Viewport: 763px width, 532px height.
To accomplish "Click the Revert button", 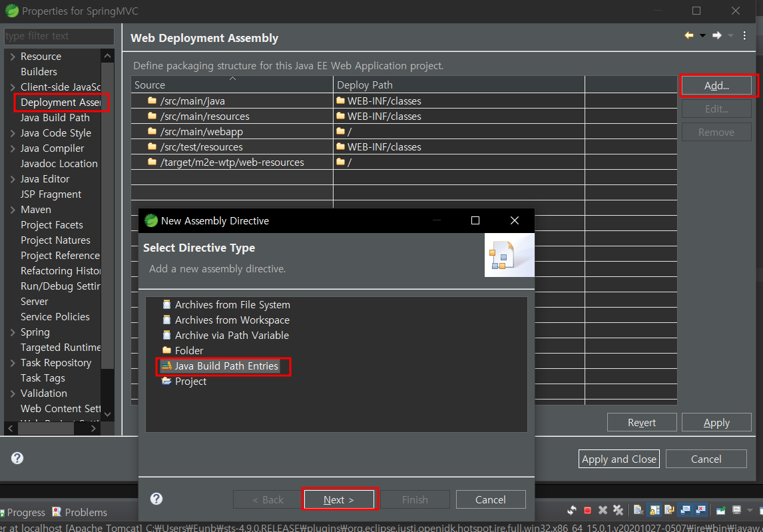I will (642, 423).
